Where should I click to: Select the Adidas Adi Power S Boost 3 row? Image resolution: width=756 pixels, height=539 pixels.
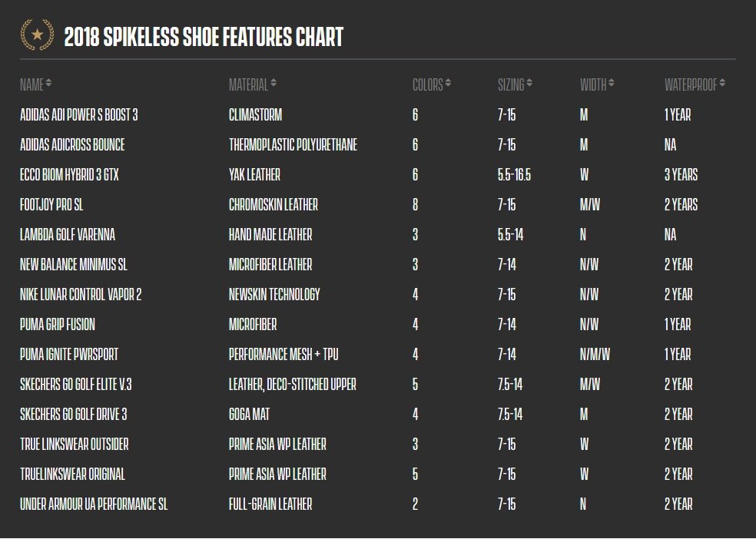[x=377, y=114]
